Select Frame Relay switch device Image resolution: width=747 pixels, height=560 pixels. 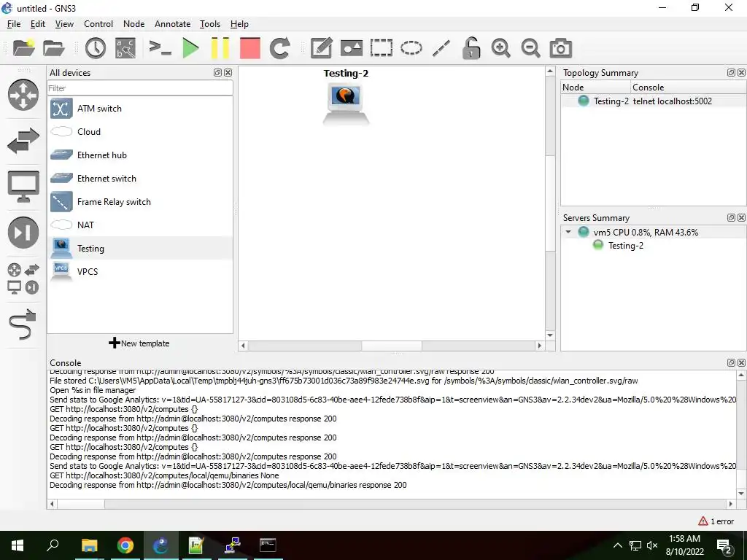pyautogui.click(x=140, y=202)
